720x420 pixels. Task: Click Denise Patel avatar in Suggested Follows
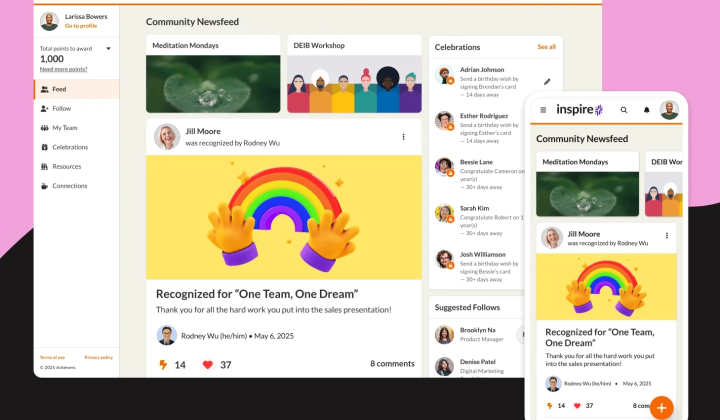444,366
